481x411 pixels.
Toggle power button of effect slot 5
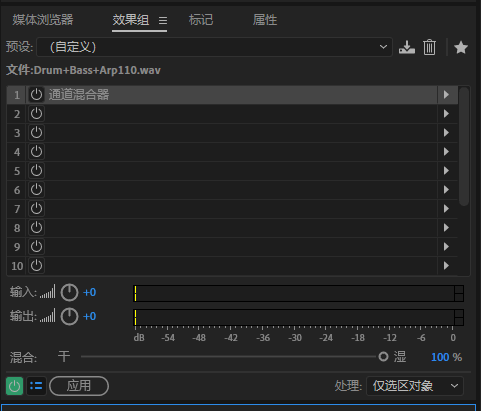coord(36,171)
